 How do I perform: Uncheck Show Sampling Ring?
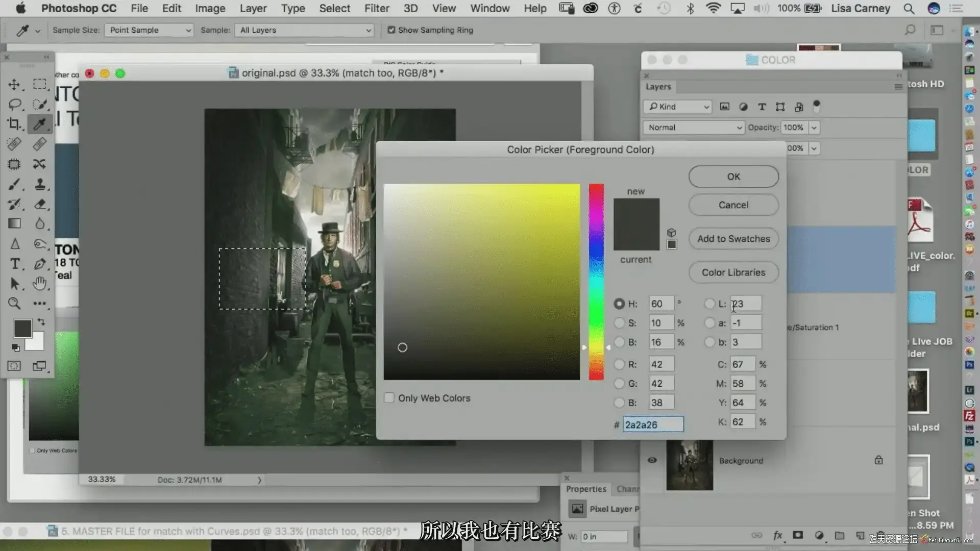point(391,30)
